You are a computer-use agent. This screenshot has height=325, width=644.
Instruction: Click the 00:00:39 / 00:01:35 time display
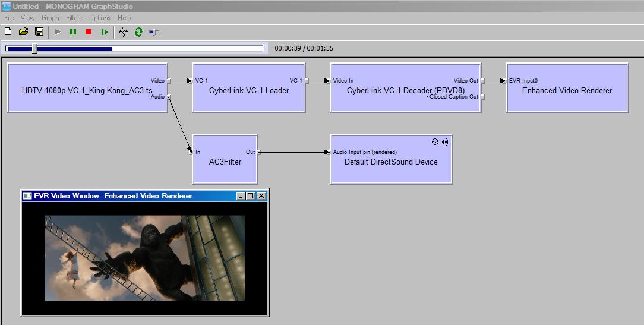[x=304, y=48]
